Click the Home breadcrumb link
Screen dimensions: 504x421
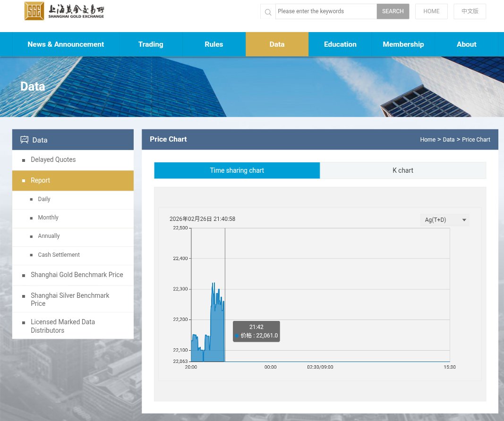pos(427,140)
